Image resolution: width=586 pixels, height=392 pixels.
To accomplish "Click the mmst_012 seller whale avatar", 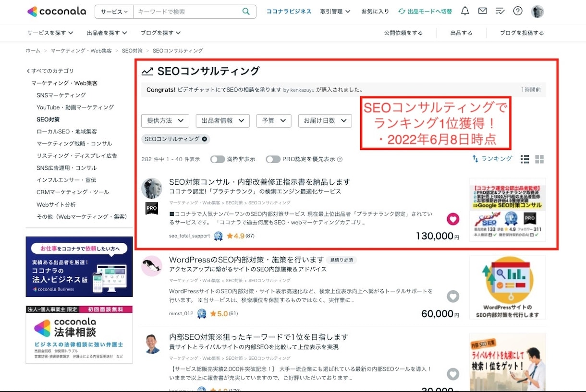I will pyautogui.click(x=151, y=266).
